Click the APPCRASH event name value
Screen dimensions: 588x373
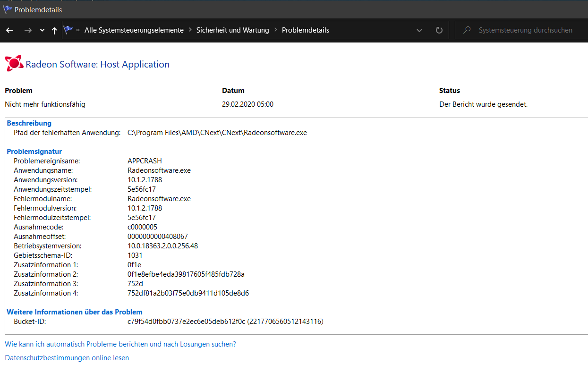(145, 161)
